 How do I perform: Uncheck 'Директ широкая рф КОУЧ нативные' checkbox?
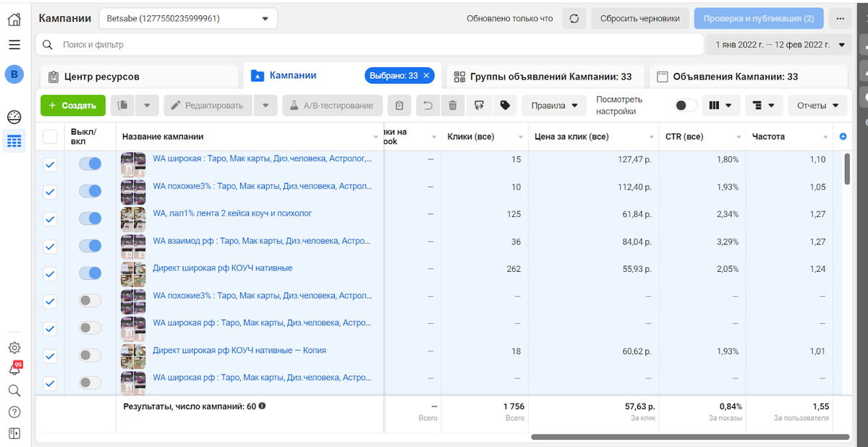click(50, 274)
